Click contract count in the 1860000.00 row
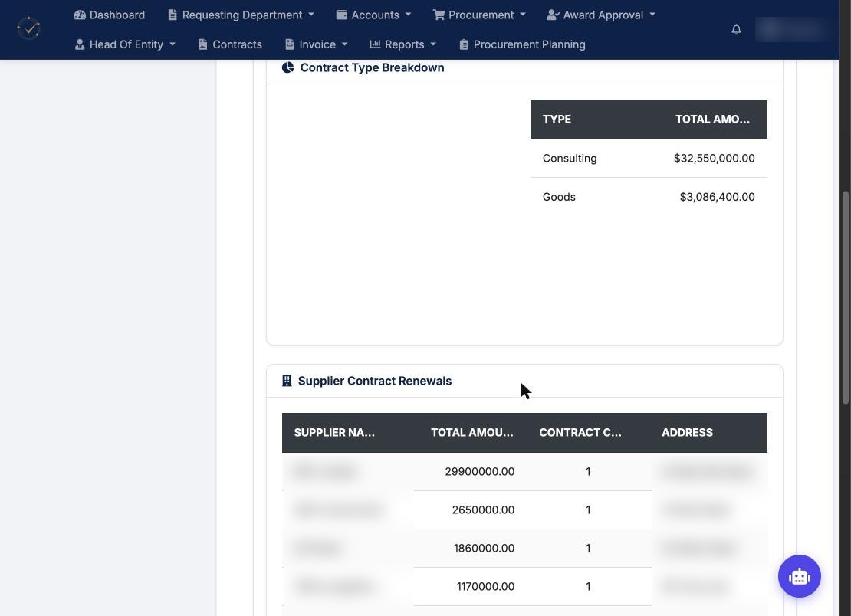The image size is (851, 616). tap(588, 549)
